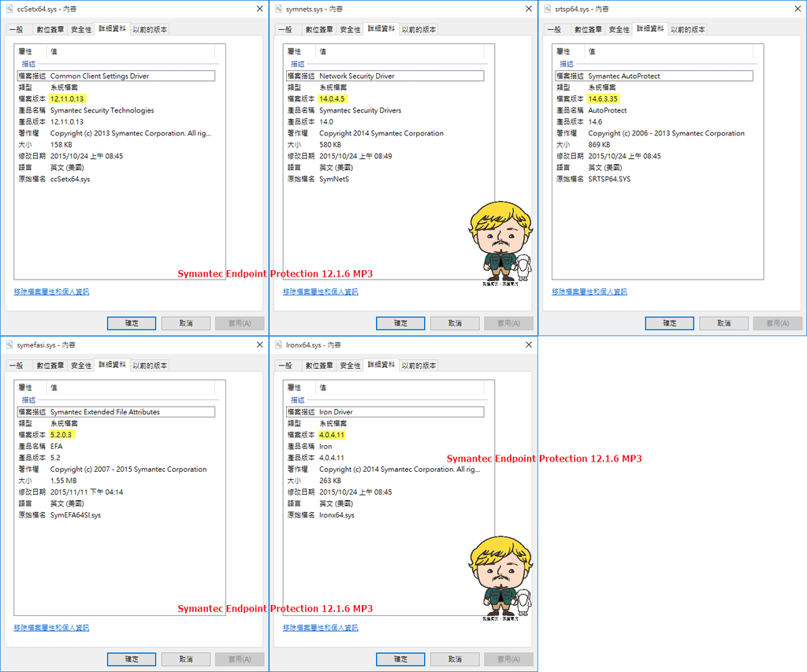Screen dimensions: 807x672
Task: Confirm with 確定 in ccSetx64.sys window
Action: (132, 323)
